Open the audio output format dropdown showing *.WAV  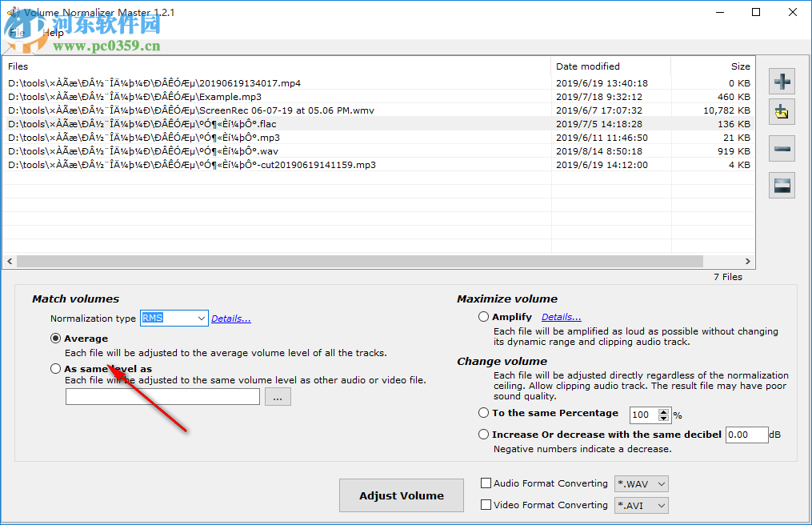641,483
